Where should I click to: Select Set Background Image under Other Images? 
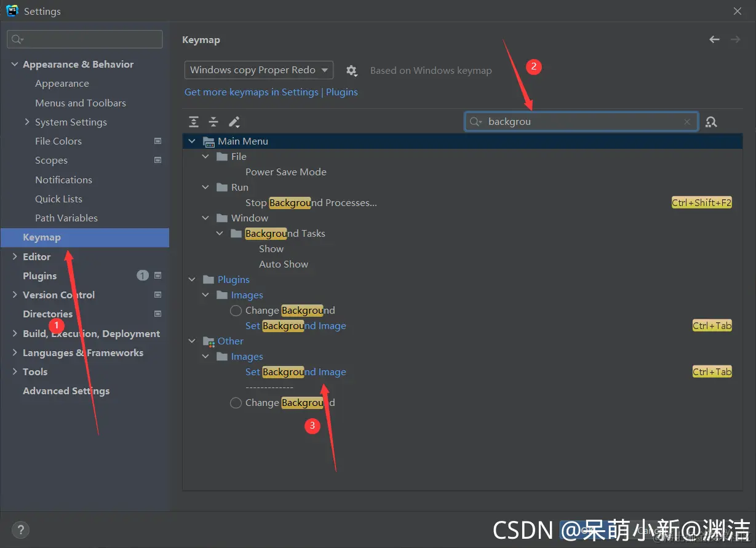point(296,372)
